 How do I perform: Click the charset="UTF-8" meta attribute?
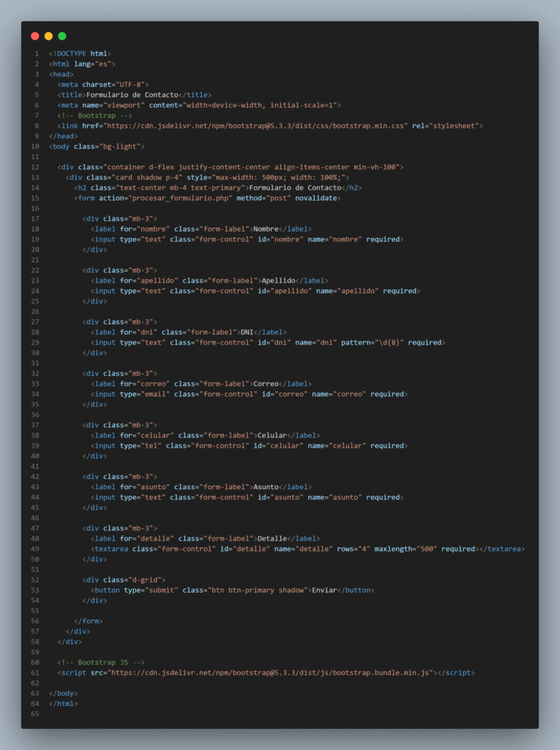pyautogui.click(x=113, y=85)
